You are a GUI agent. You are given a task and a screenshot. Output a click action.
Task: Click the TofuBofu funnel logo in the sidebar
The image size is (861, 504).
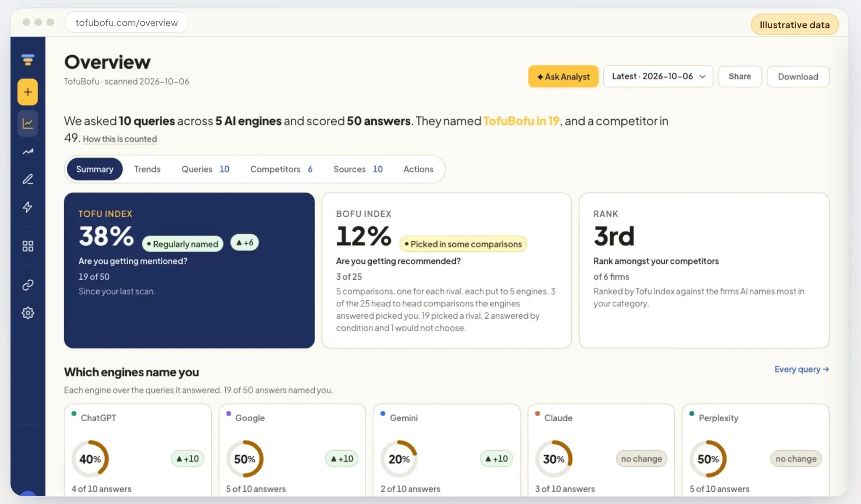[x=28, y=60]
